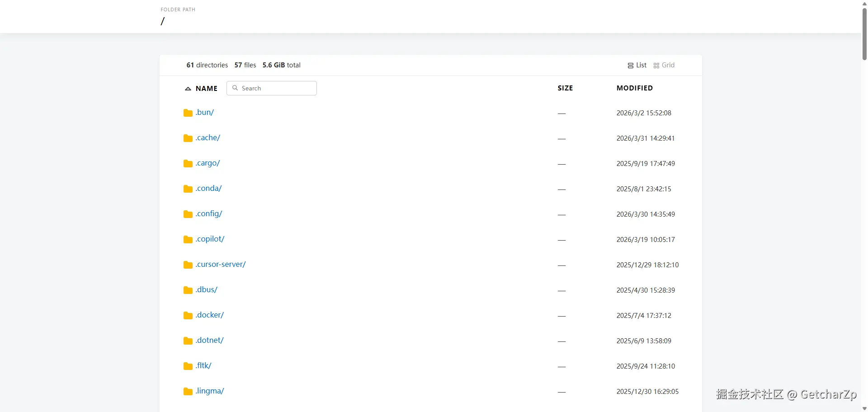868x412 pixels.
Task: Click the '57 files' count text
Action: pyautogui.click(x=245, y=65)
